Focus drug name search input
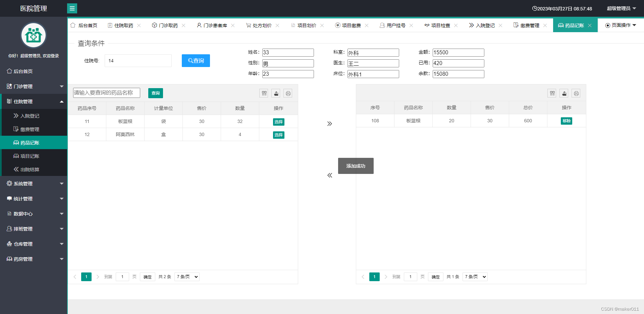Screen dimensions: 644x314 click(107, 93)
